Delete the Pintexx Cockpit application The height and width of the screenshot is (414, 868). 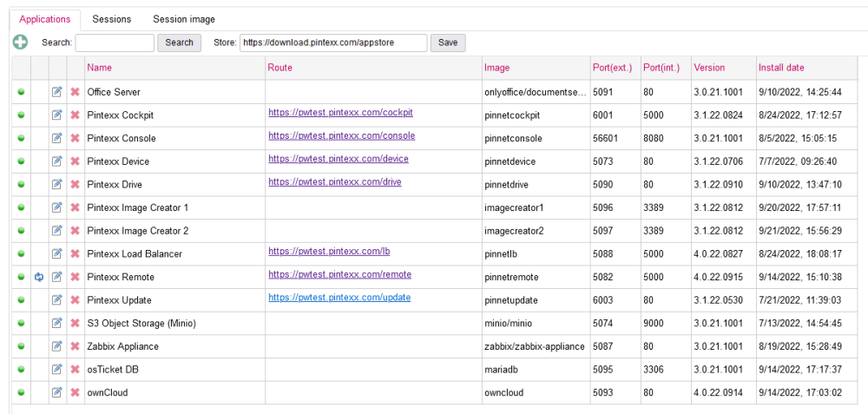75,115
